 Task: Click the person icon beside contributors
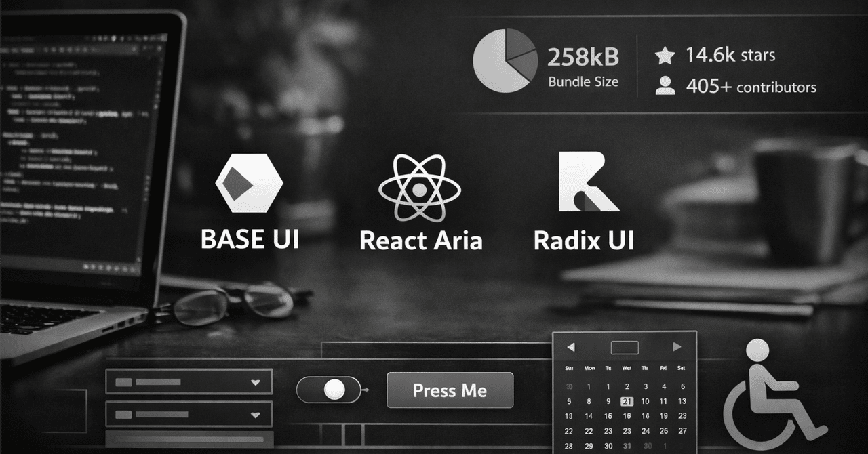[665, 86]
